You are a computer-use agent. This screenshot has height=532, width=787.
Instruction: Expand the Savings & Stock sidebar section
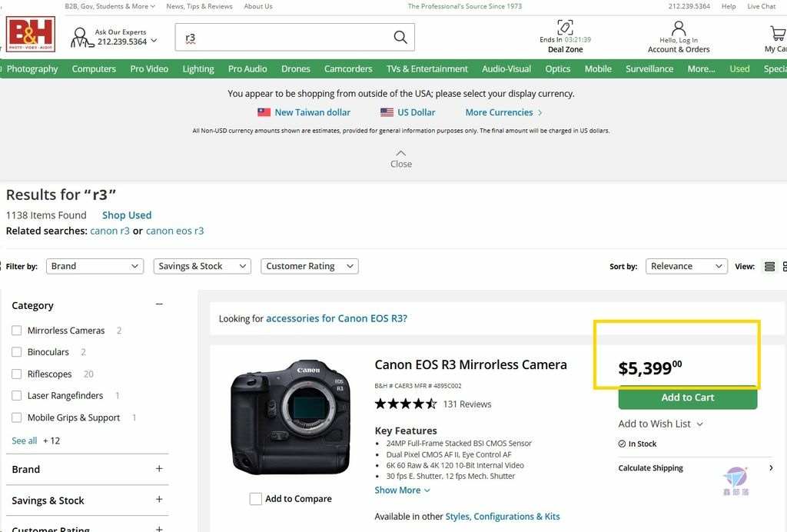(159, 499)
